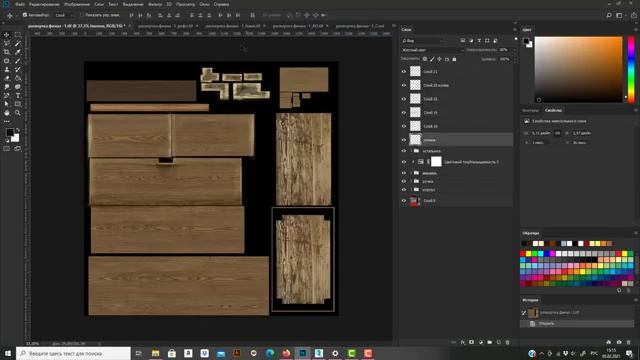This screenshot has width=640, height=360.
Task: Open the Справка menu
Action: pos(221,4)
